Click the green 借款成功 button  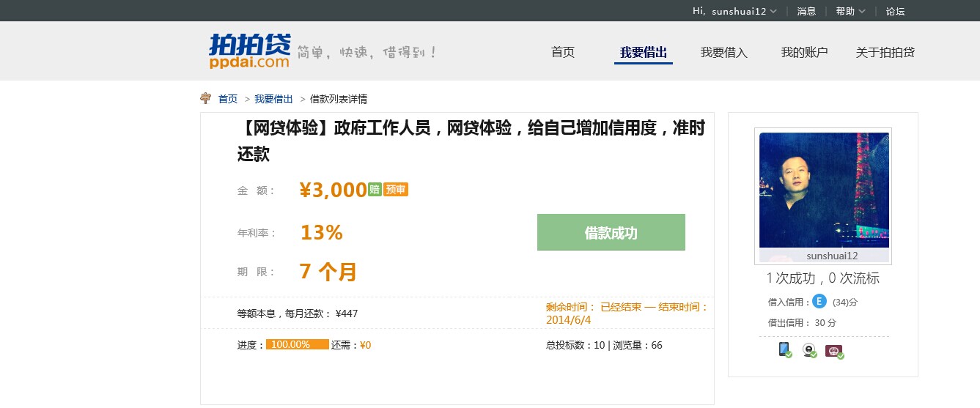(x=611, y=232)
